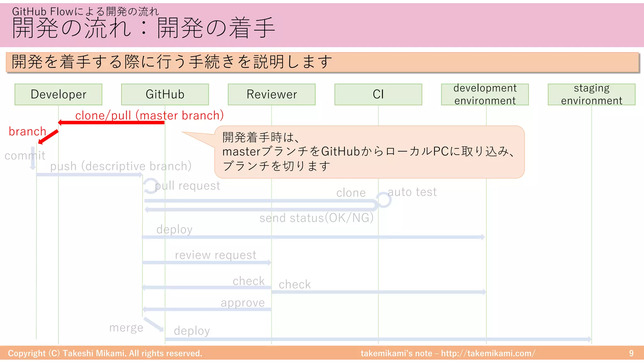Click the 'check' label right of Reviewer line
This screenshot has height=362, width=644.
[x=295, y=284]
